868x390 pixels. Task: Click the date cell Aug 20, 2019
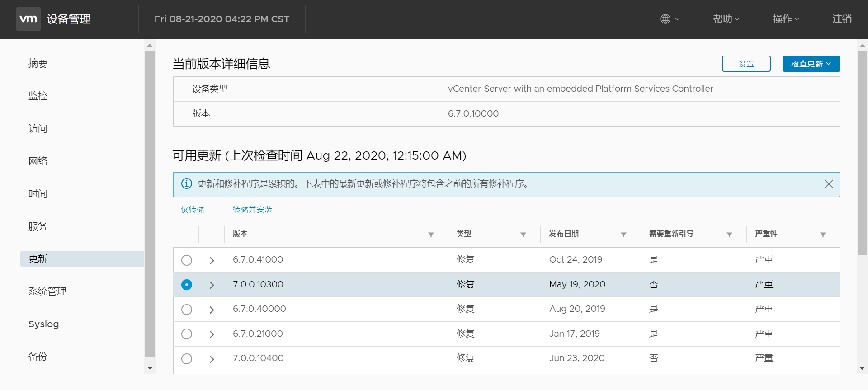click(x=577, y=309)
